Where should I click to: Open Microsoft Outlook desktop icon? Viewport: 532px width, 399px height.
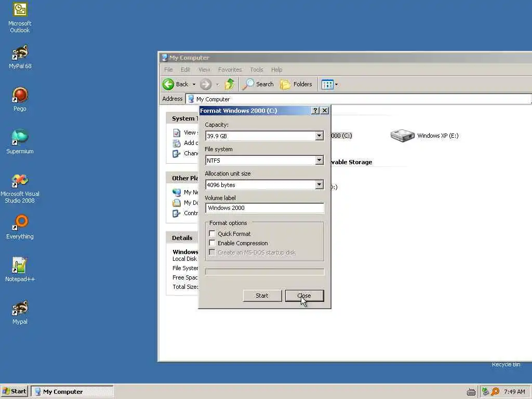click(x=20, y=18)
